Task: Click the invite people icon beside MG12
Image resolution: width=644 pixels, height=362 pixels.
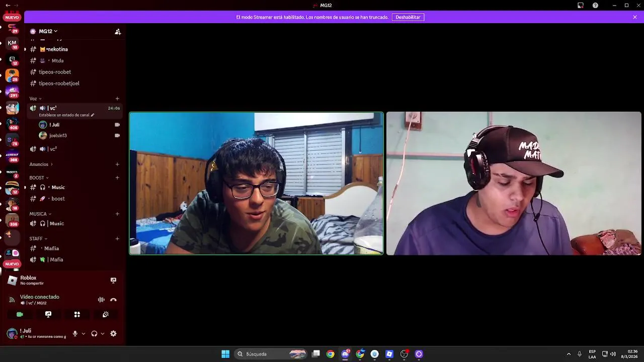Action: [x=118, y=32]
